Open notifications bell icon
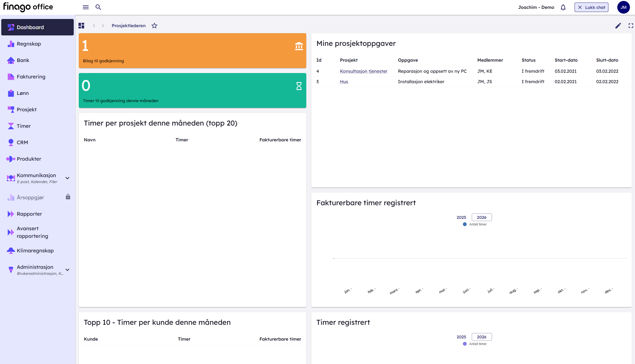 [563, 7]
